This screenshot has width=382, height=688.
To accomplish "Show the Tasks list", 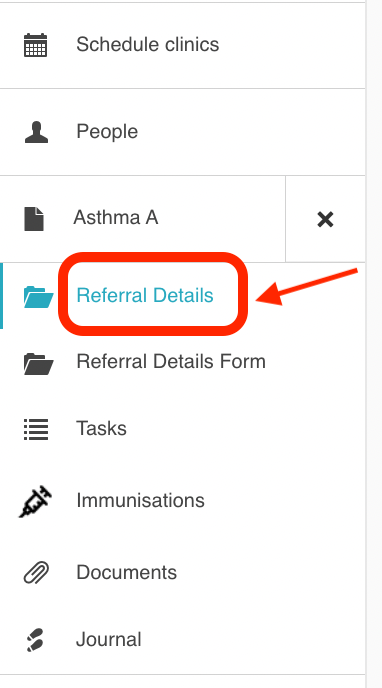I will (101, 428).
